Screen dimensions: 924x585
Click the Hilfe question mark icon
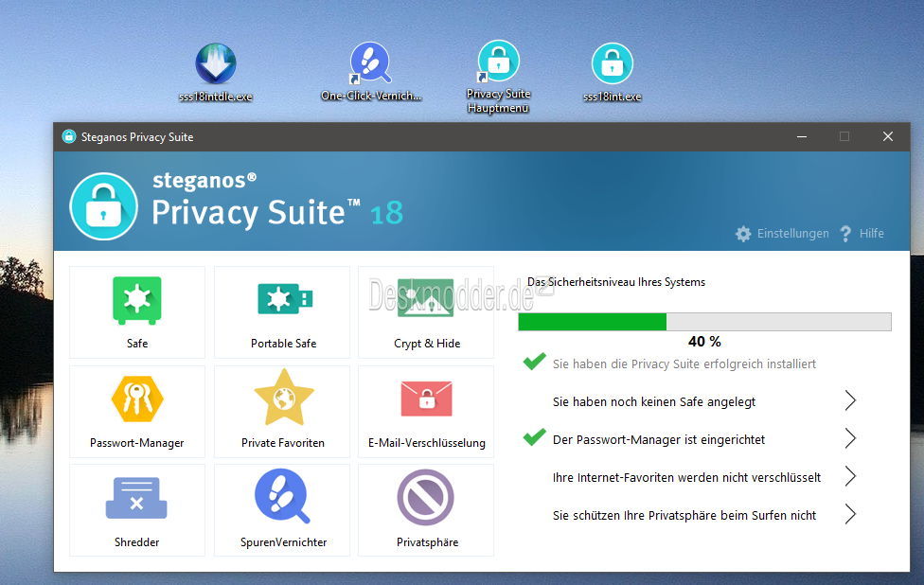[x=845, y=234]
